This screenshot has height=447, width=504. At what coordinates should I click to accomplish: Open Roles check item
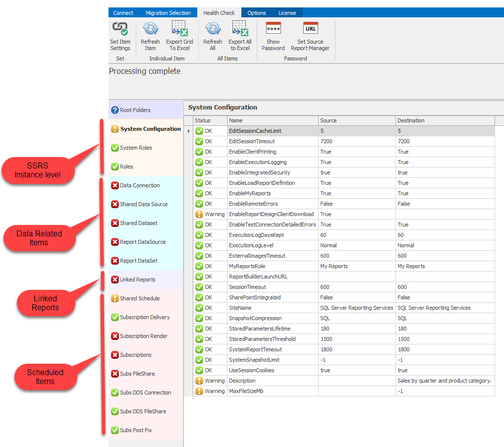click(146, 167)
